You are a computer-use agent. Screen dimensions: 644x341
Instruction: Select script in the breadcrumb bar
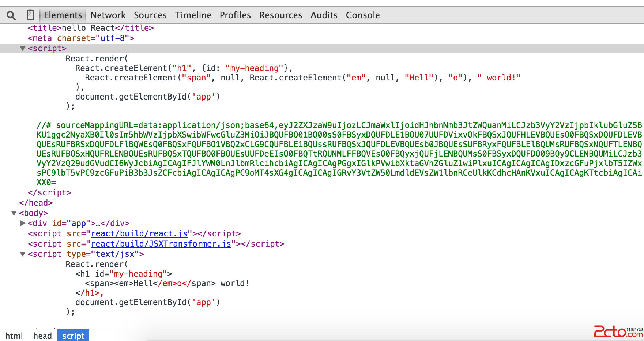tap(73, 336)
